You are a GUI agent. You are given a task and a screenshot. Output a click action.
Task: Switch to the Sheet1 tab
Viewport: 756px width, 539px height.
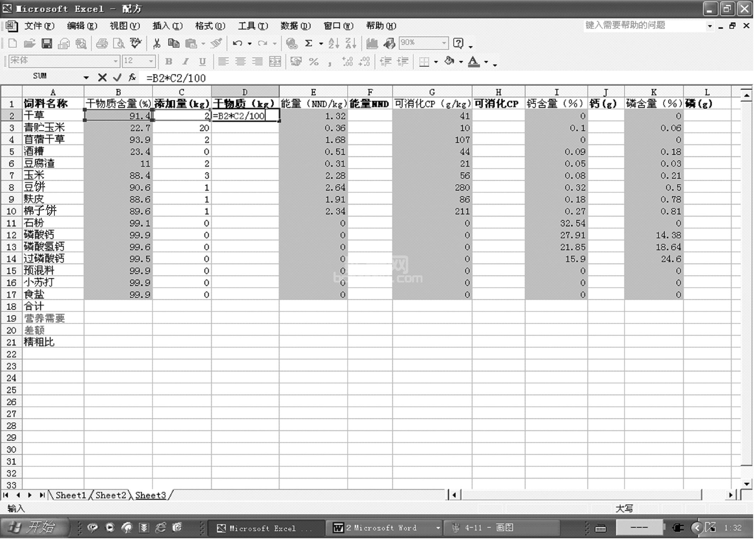tap(70, 495)
